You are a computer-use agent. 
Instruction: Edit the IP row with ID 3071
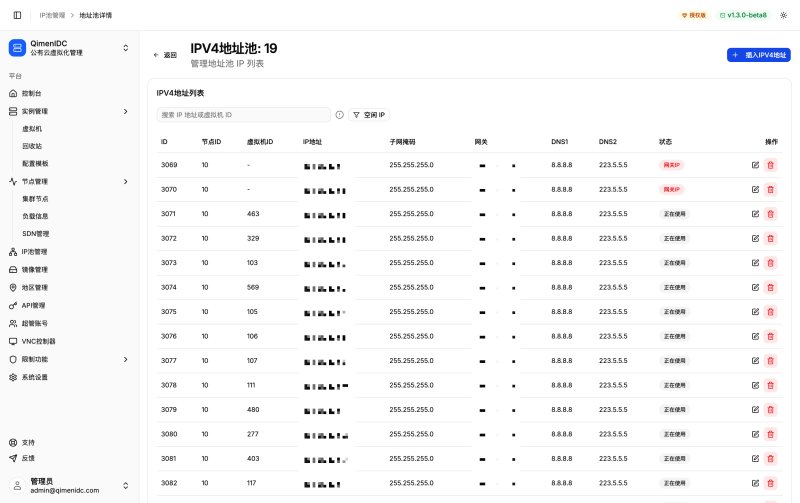[x=755, y=214]
